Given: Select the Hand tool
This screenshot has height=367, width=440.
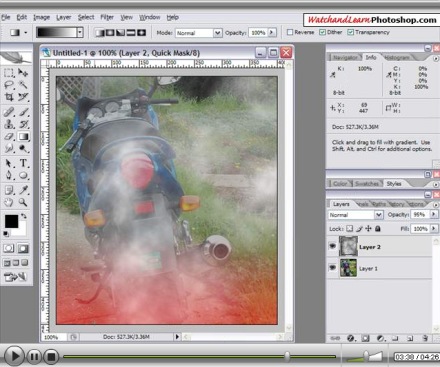Looking at the screenshot, I should tap(9, 202).
